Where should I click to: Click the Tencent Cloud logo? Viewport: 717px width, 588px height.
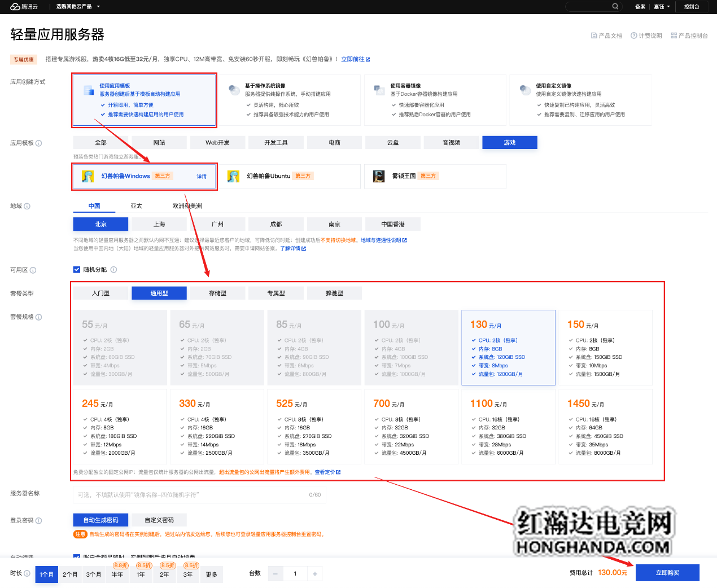(x=24, y=7)
